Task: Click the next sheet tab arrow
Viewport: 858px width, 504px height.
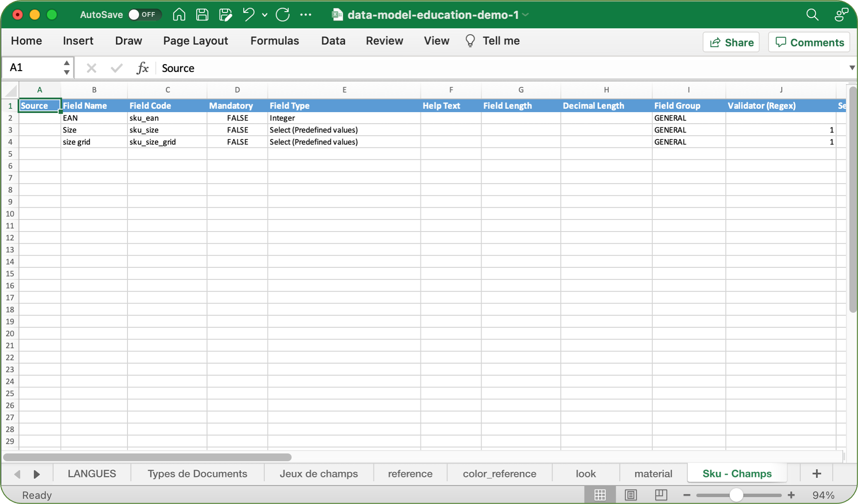Action: [x=36, y=474]
